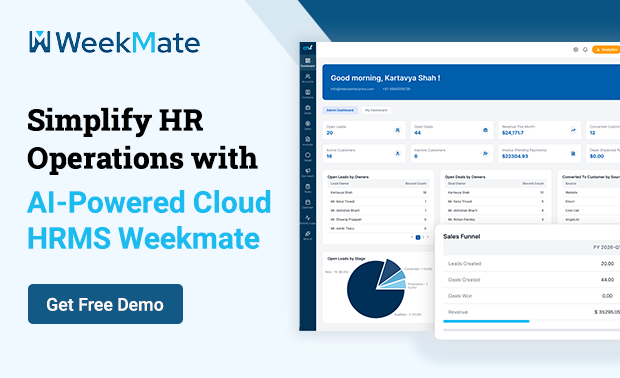Go to previous page in Open Leads table
Image resolution: width=620 pixels, height=378 pixels.
pos(412,237)
